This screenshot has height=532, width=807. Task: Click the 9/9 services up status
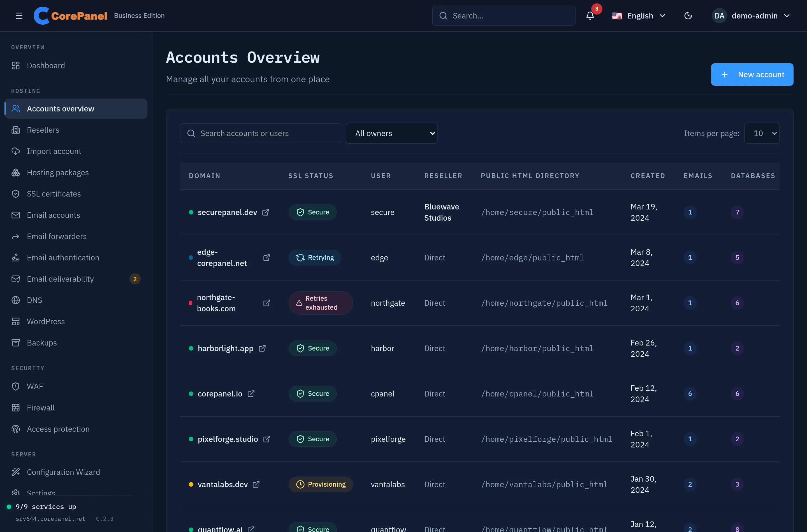click(45, 507)
